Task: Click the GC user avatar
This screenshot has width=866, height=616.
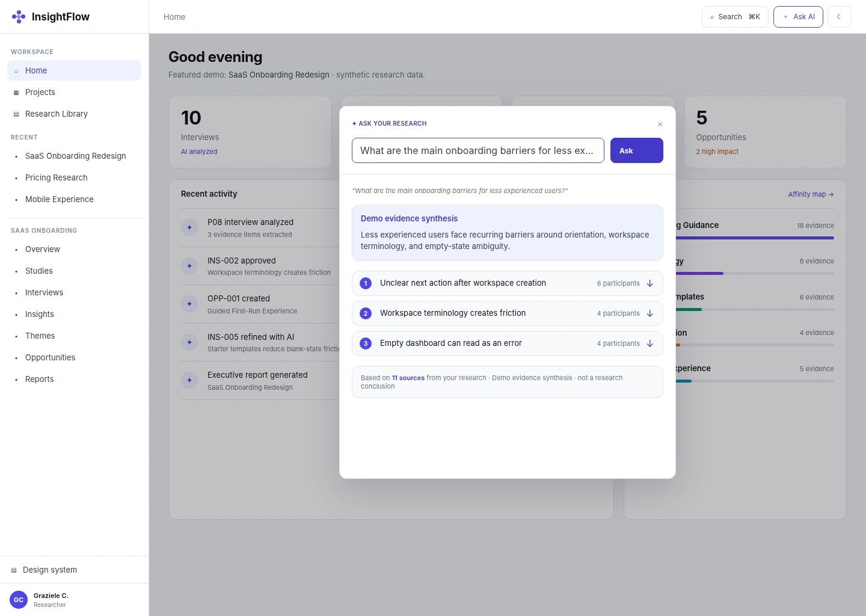Action: 19,600
